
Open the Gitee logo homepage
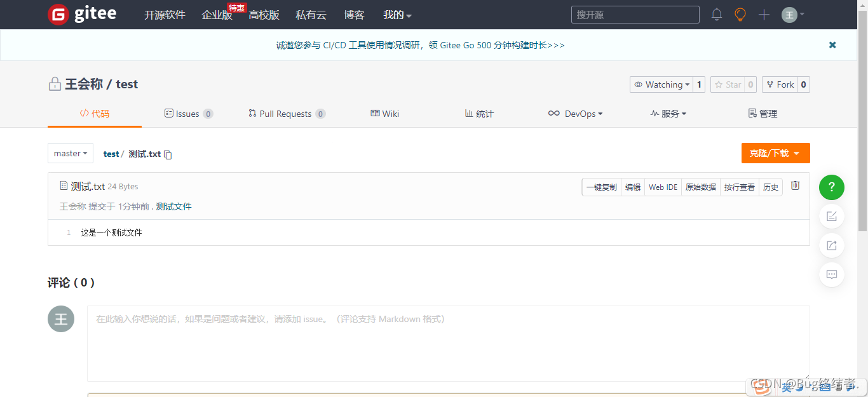(82, 14)
